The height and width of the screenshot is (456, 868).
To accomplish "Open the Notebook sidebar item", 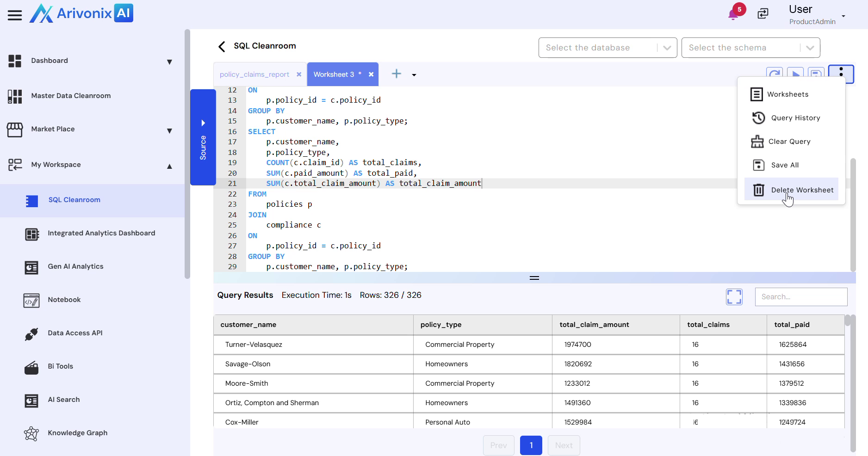I will tap(64, 300).
